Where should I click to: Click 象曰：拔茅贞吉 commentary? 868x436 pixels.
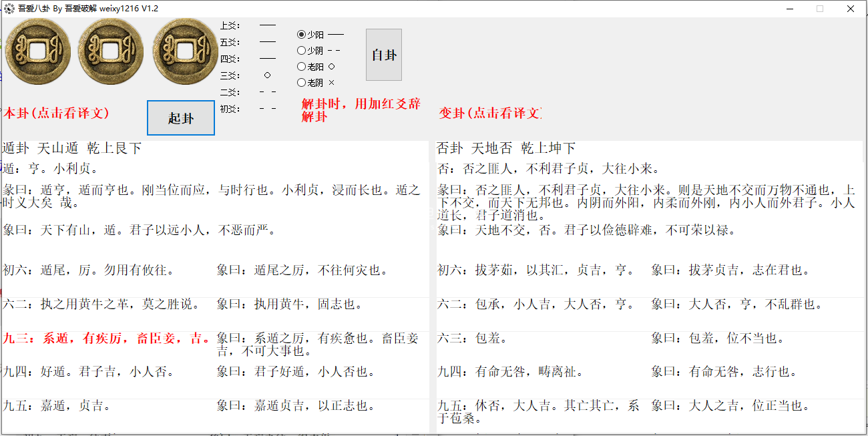[x=730, y=270]
